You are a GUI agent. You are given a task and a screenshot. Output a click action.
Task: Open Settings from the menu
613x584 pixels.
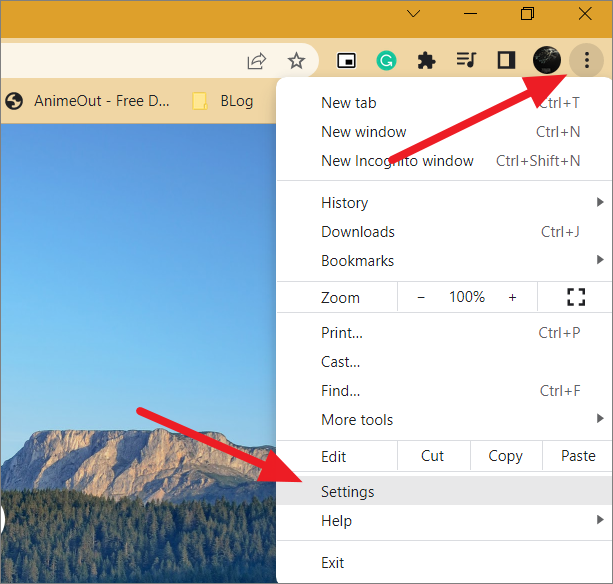pos(444,491)
